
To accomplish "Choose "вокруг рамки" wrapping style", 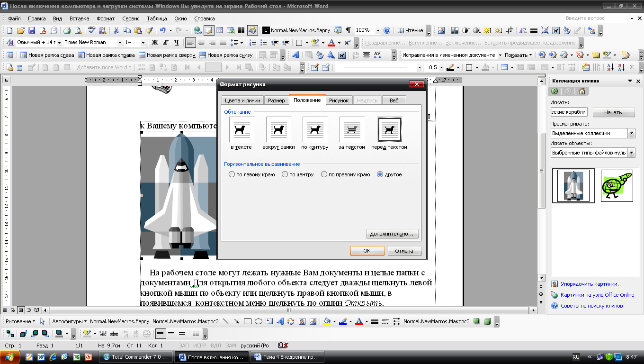I will click(x=278, y=130).
